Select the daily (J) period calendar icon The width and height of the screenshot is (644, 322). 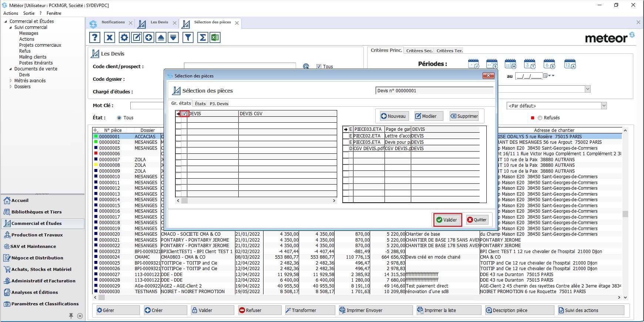click(473, 64)
